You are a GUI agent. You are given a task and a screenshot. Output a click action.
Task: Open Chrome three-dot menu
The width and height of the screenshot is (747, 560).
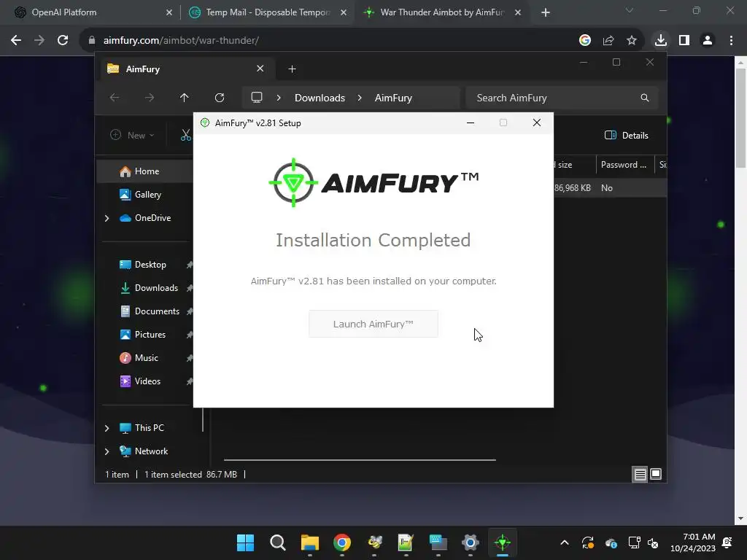[x=731, y=41]
